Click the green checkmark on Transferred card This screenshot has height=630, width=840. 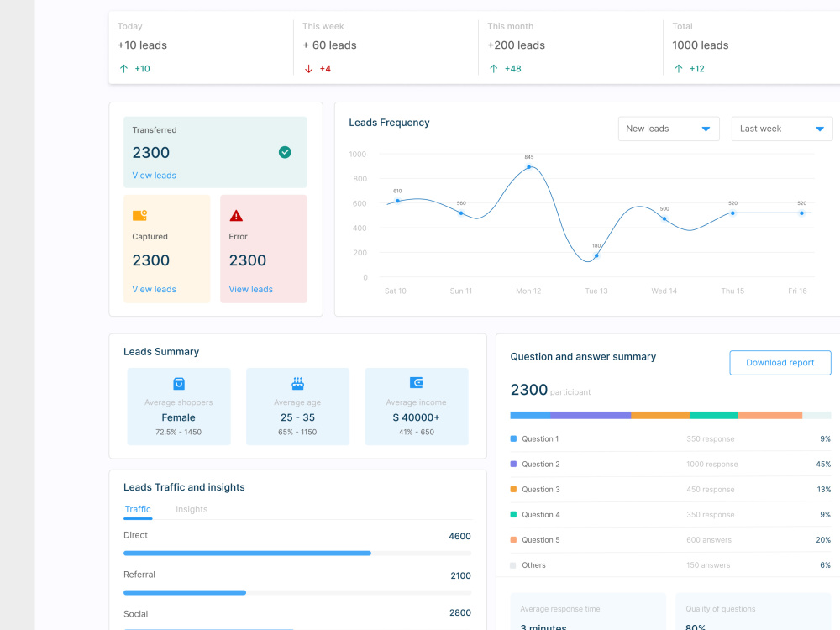(x=285, y=152)
